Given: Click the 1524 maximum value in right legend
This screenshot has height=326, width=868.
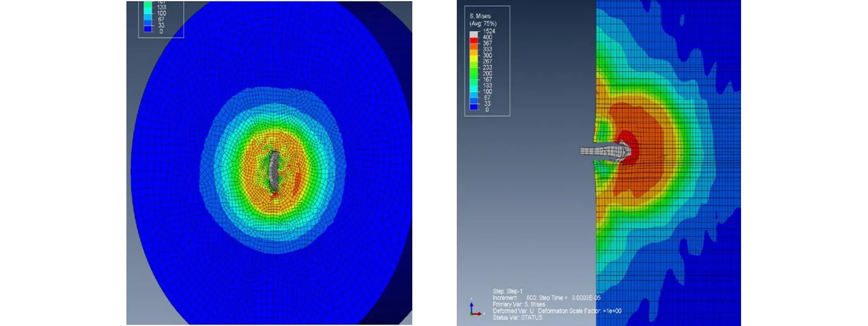Looking at the screenshot, I should coord(489,31).
